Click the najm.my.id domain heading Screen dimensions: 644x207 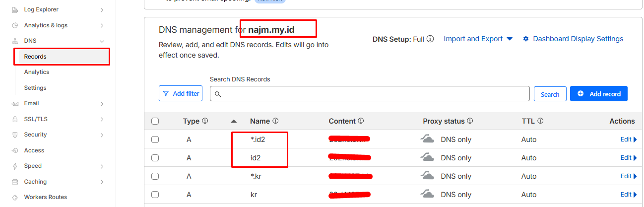pos(271,30)
